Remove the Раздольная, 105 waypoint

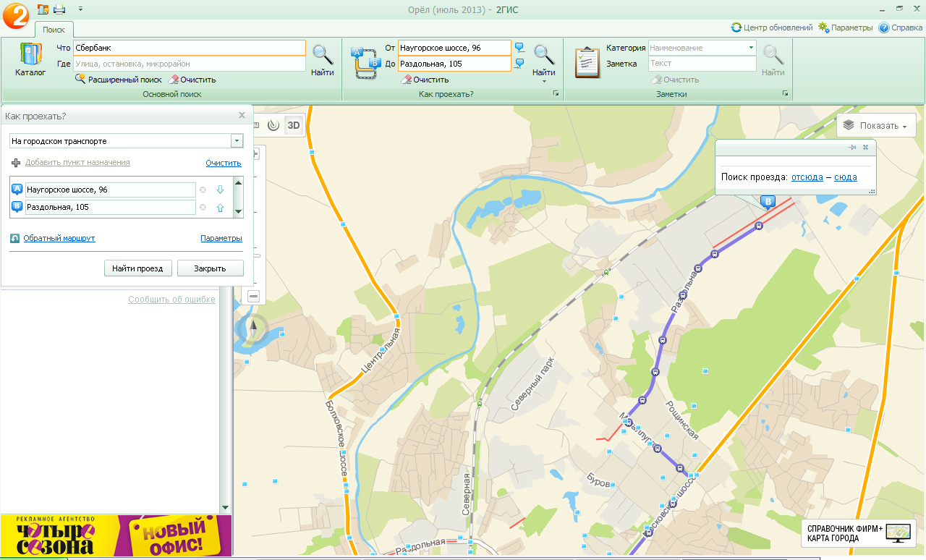[203, 208]
